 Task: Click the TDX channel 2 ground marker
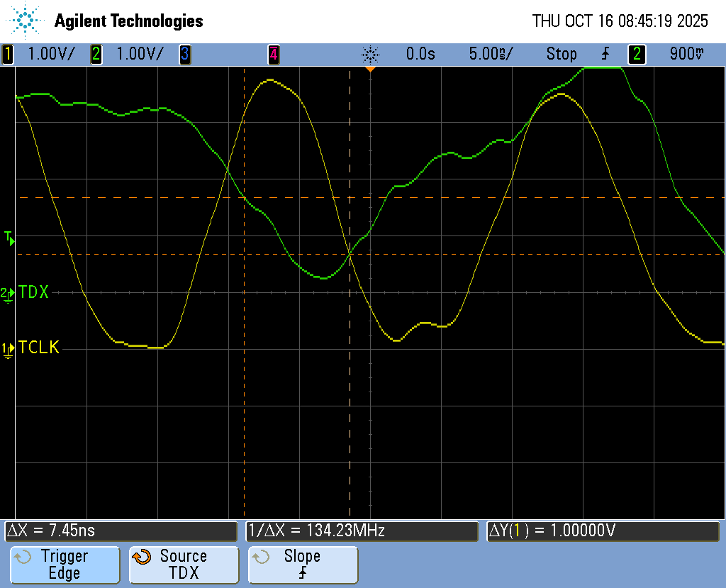point(7,293)
